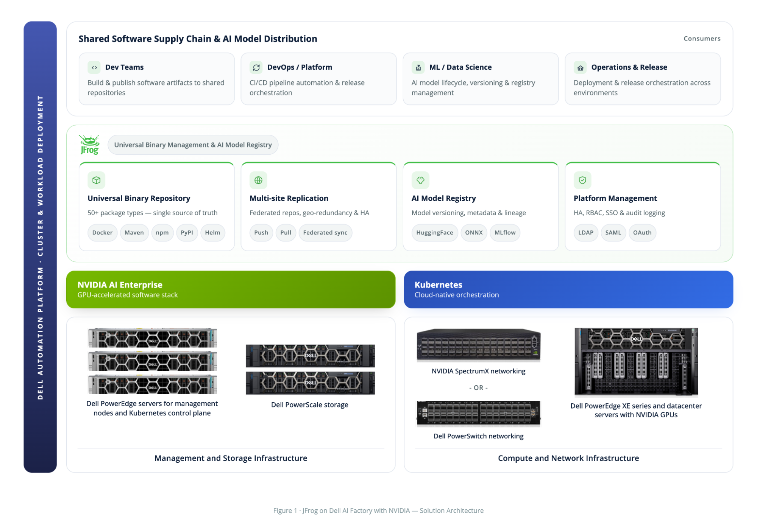Image resolution: width=757 pixels, height=532 pixels.
Task: Click the Dell PowerSwitch networking image
Action: (x=479, y=414)
